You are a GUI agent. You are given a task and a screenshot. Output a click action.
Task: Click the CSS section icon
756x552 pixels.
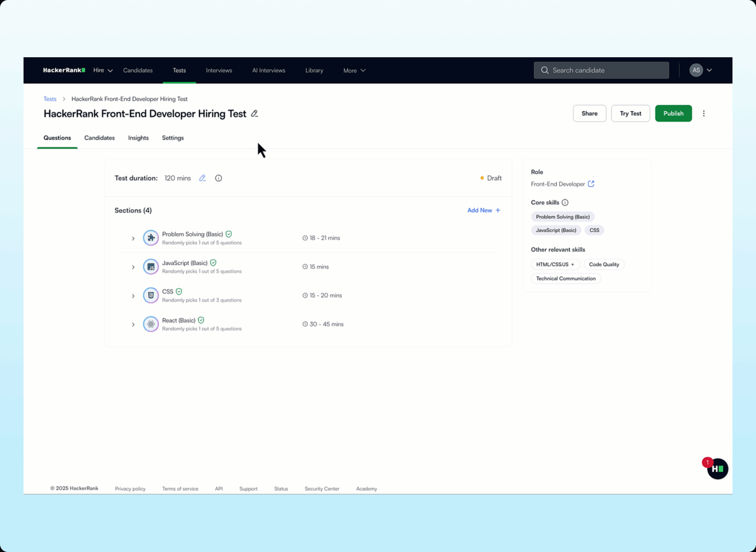pyautogui.click(x=151, y=295)
